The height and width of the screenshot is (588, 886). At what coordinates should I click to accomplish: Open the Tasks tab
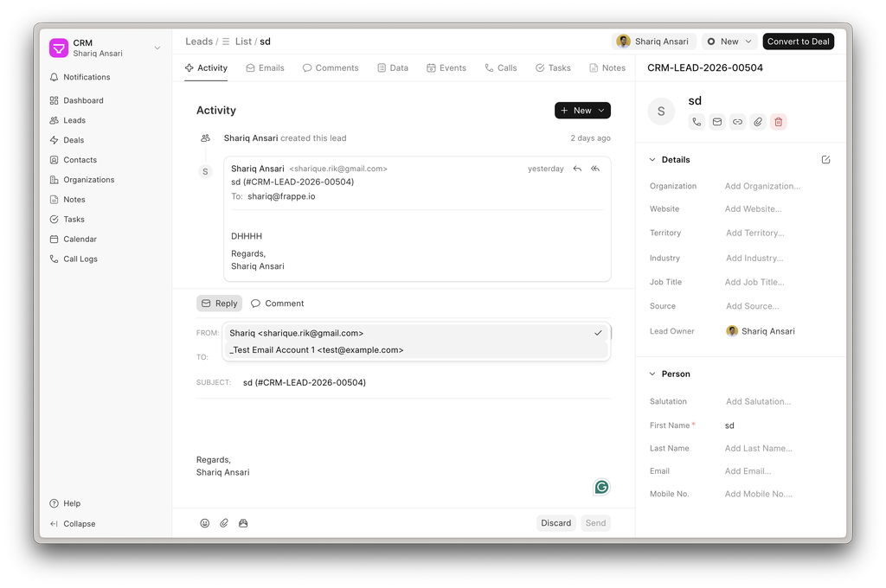pyautogui.click(x=553, y=67)
